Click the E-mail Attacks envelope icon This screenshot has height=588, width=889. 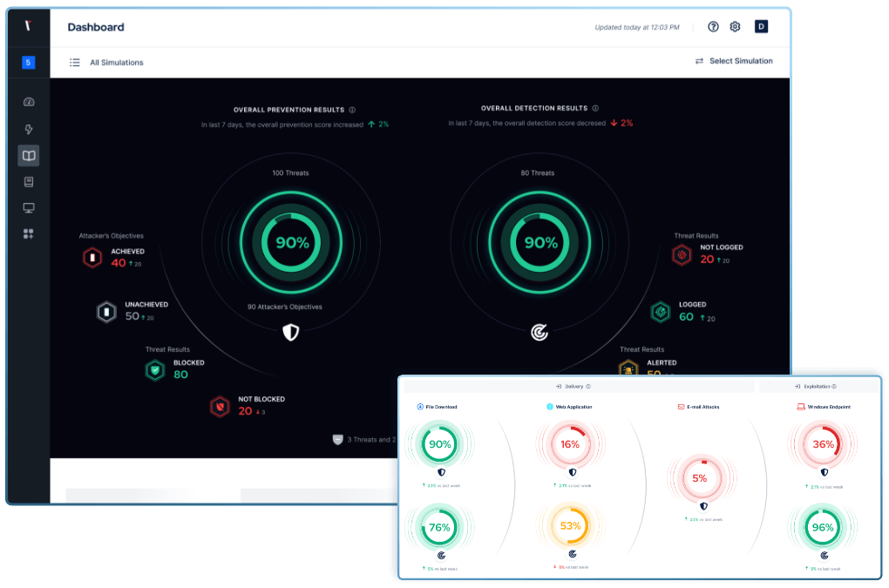pos(681,407)
